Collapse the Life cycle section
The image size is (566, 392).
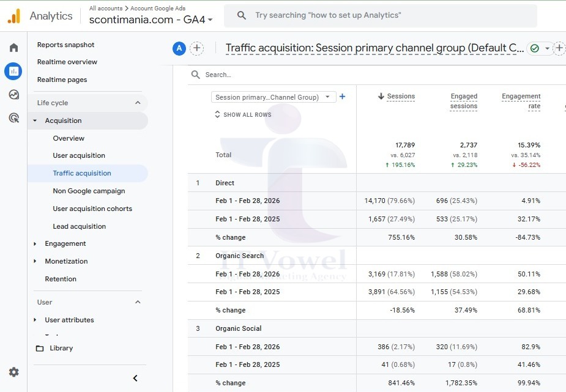(138, 103)
